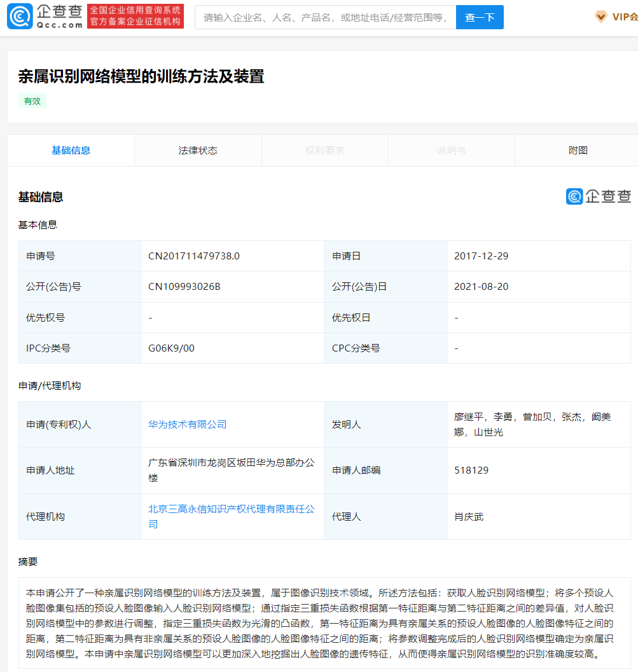638x672 pixels.
Task: Select the 权利要求 tab
Action: 324,151
